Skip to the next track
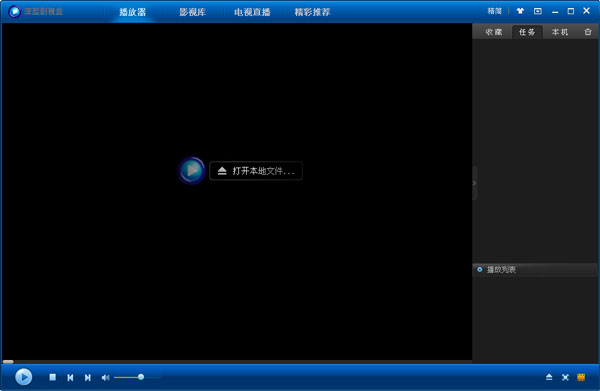 tap(88, 378)
